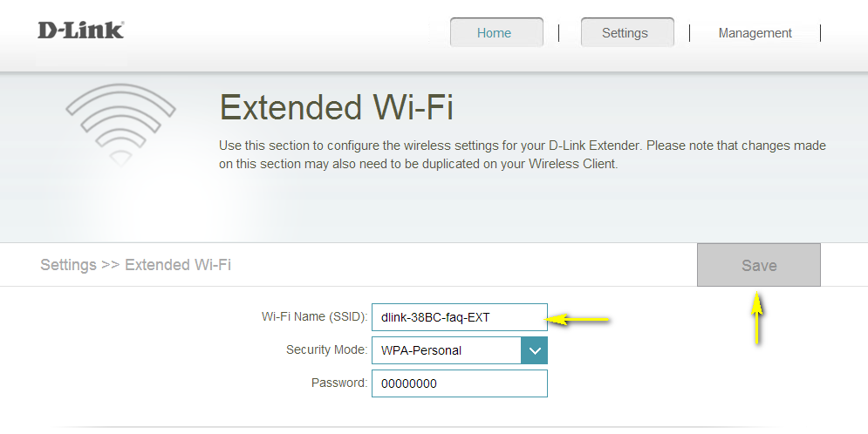Switch to the Settings tab
The width and height of the screenshot is (868, 434).
click(x=625, y=33)
